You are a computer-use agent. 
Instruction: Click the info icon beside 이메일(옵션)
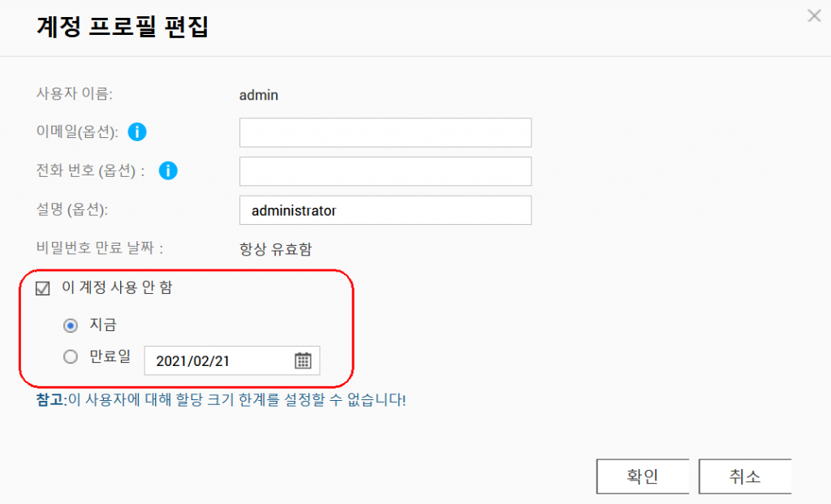coord(136,131)
